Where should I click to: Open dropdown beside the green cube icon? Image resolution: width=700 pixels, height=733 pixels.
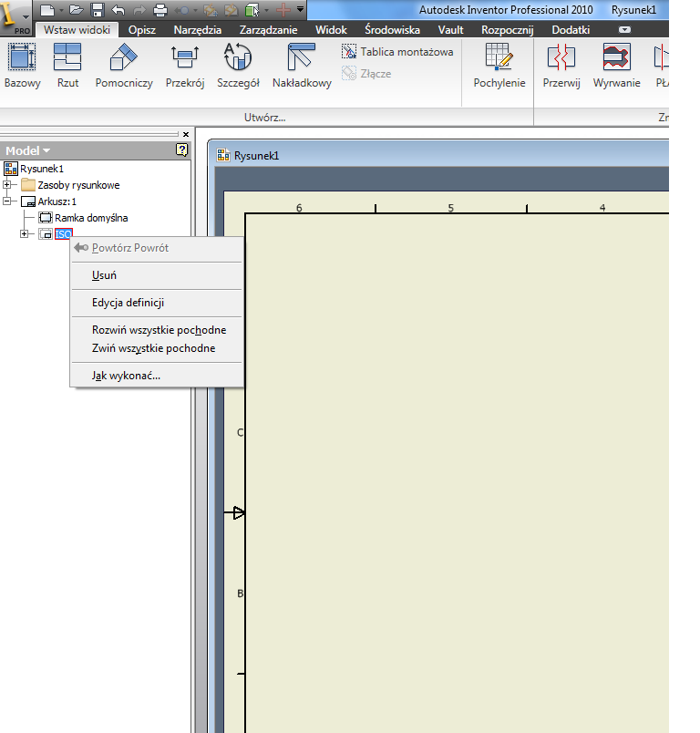[266, 10]
